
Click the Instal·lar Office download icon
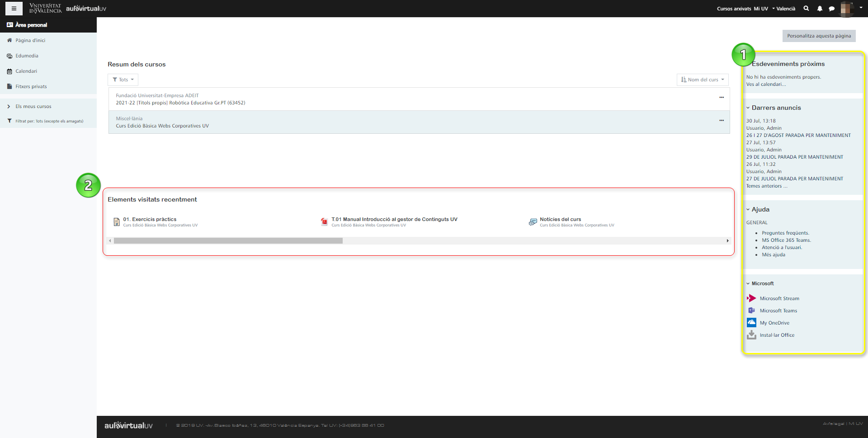(751, 334)
